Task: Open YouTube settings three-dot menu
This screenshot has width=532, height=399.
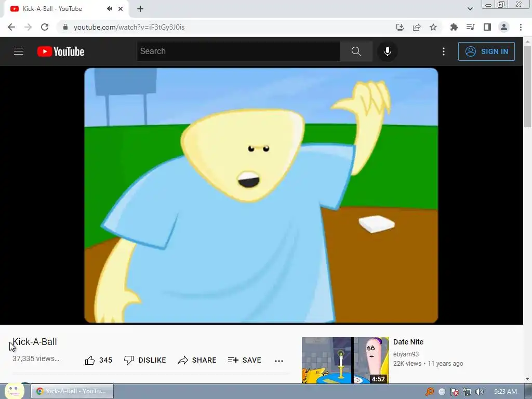Action: (444, 51)
